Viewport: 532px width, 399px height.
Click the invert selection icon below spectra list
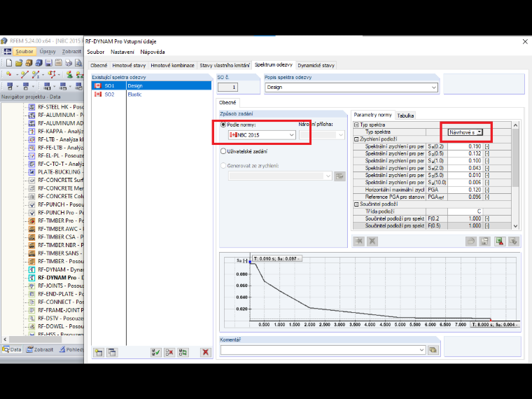pyautogui.click(x=183, y=353)
